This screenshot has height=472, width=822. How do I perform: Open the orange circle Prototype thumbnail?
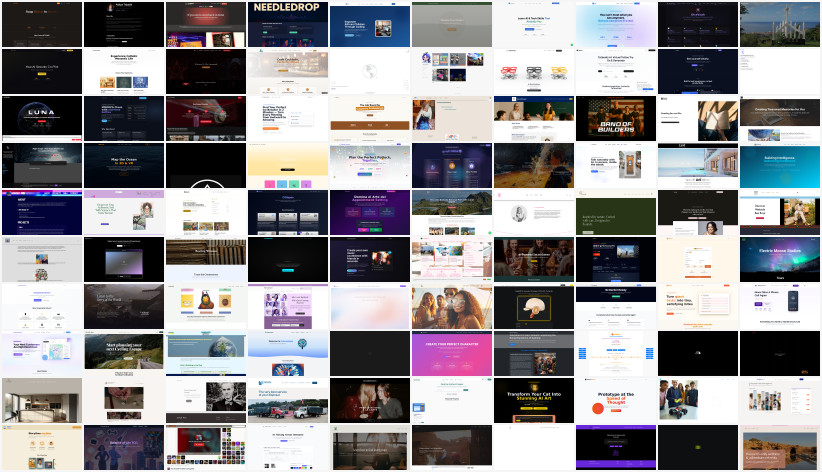pos(616,400)
